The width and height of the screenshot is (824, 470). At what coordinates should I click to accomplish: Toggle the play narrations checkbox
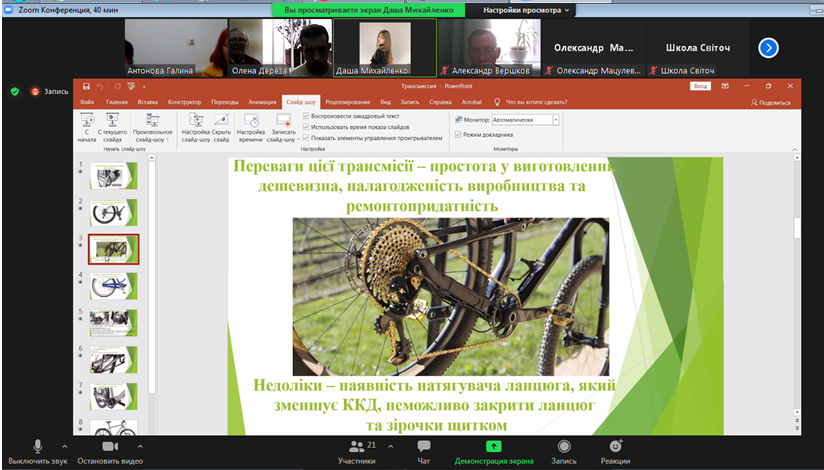point(306,115)
